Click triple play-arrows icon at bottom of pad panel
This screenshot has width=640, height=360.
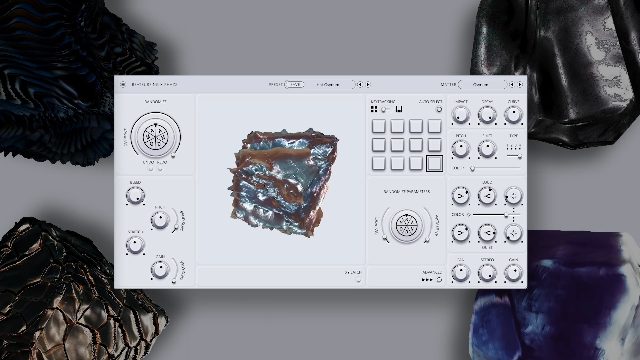click(427, 280)
